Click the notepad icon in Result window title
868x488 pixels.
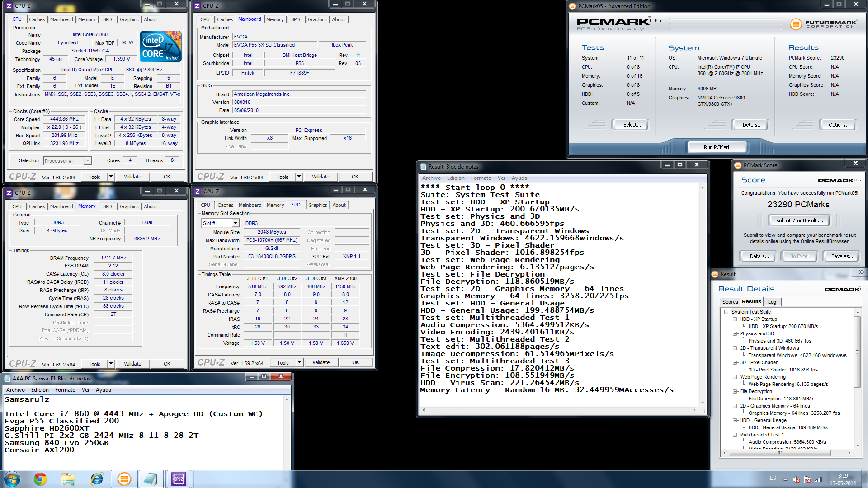click(x=423, y=167)
